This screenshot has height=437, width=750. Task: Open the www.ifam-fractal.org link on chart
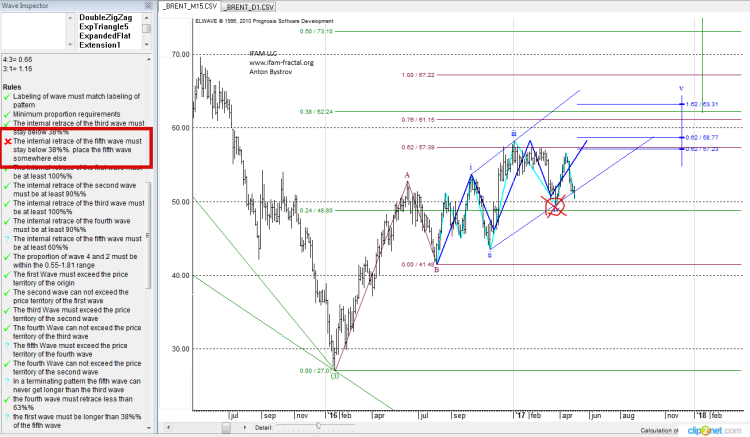[x=281, y=62]
